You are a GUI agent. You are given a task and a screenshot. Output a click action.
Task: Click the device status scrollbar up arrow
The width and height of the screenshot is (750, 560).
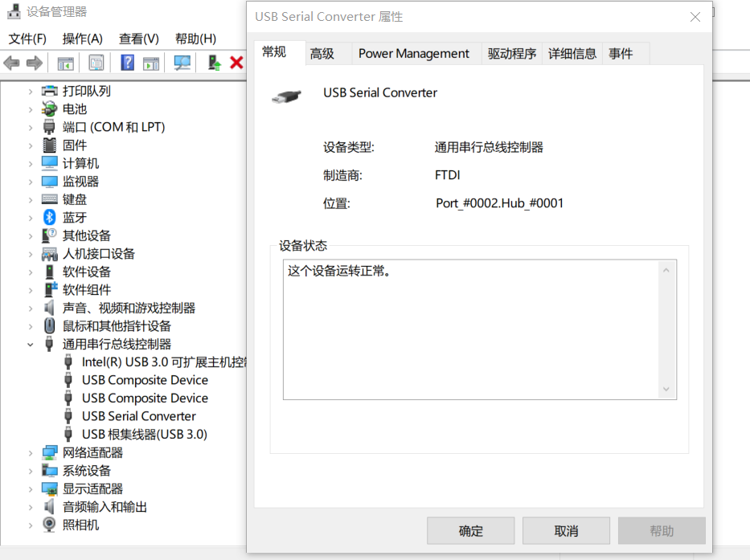[666, 271]
